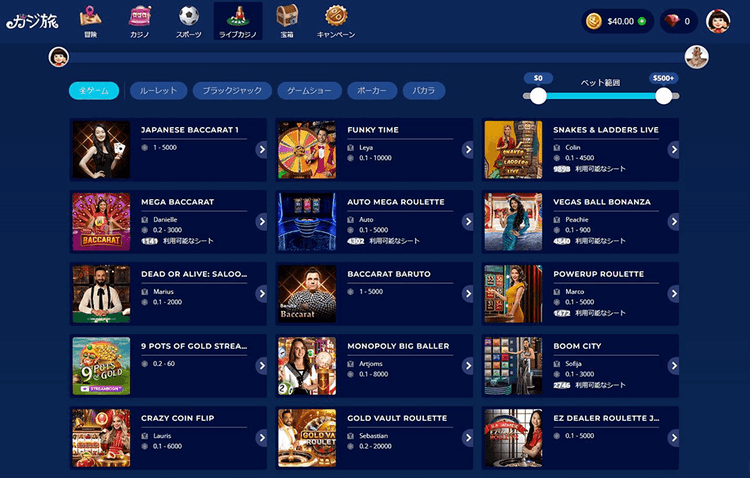
Task: Open Powerup Roulette thumbnail
Action: click(x=513, y=293)
